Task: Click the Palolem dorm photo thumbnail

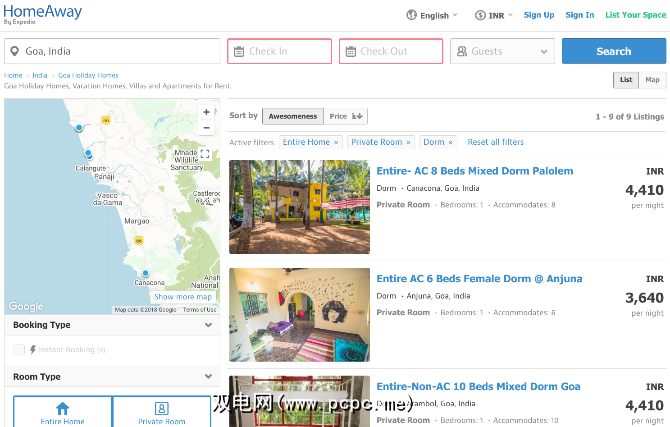Action: [300, 207]
